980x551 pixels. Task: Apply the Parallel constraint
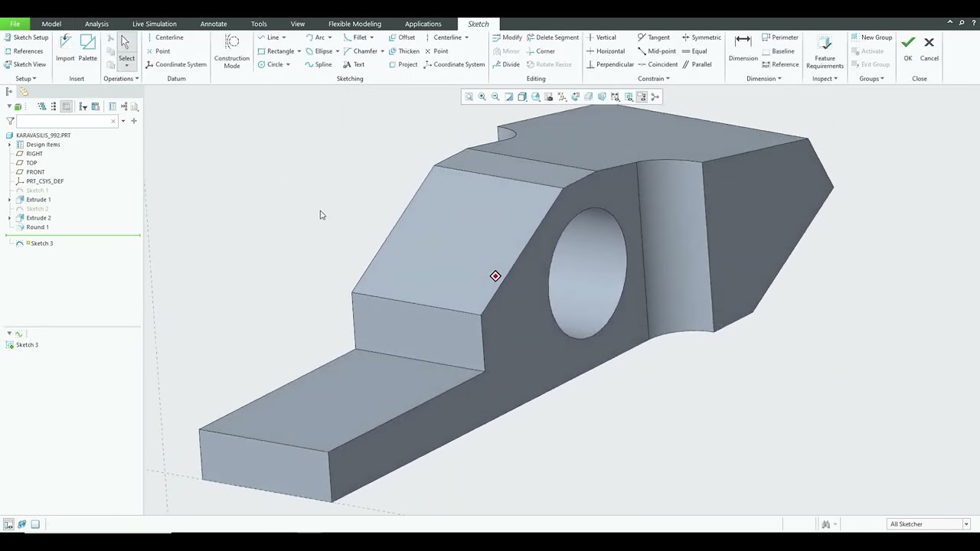click(697, 64)
